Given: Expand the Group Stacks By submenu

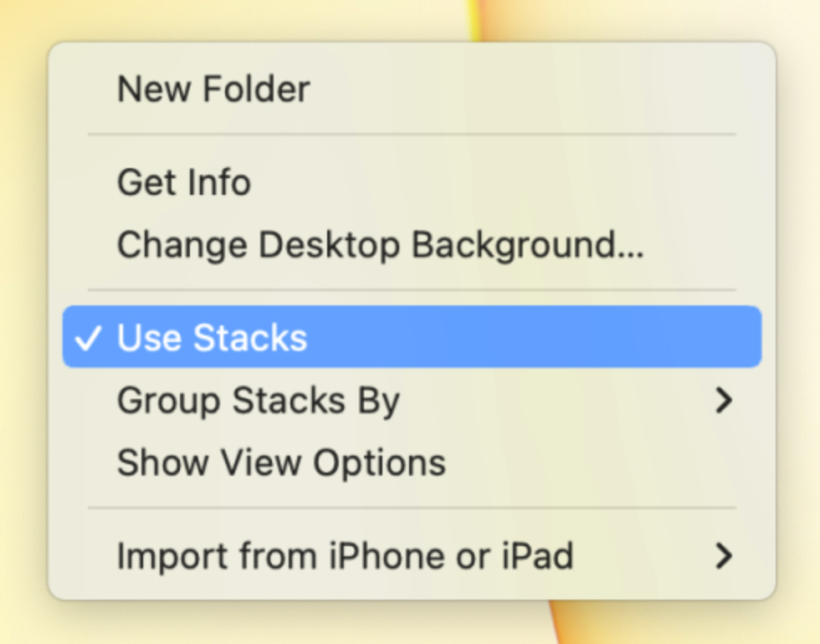Looking at the screenshot, I should pyautogui.click(x=259, y=401).
